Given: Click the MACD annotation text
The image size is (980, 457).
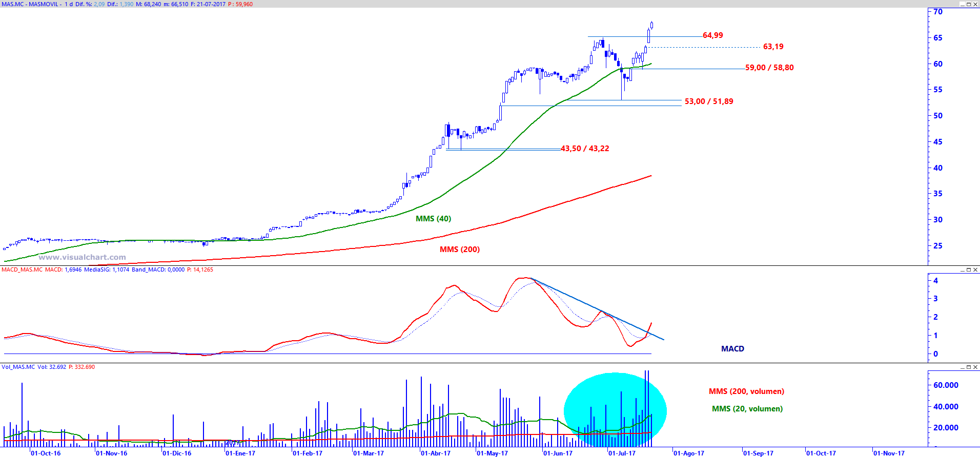Looking at the screenshot, I should [732, 349].
